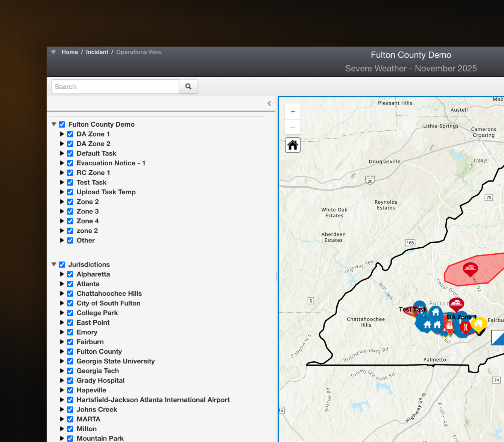Open Incident in the breadcrumb
504x442 pixels.
(97, 52)
